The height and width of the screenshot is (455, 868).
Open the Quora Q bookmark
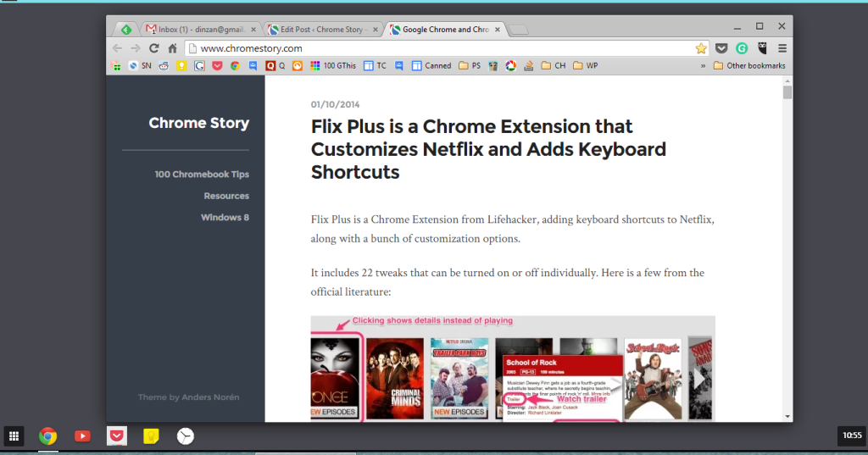(x=275, y=65)
